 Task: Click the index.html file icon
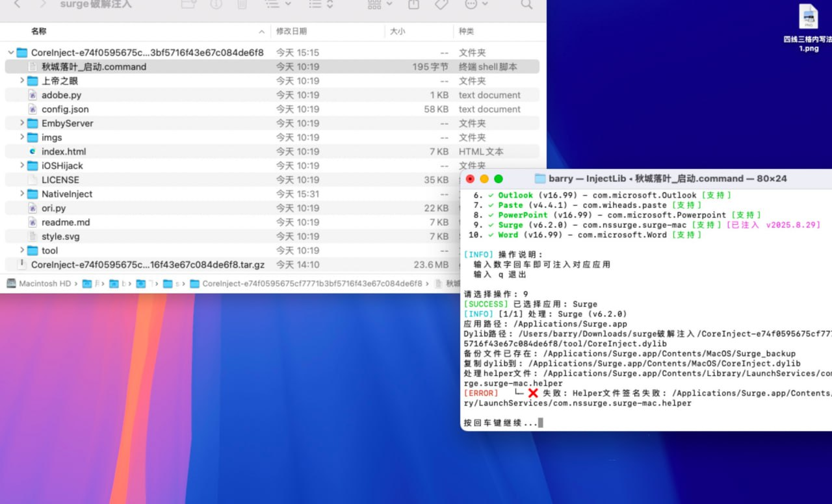[32, 151]
